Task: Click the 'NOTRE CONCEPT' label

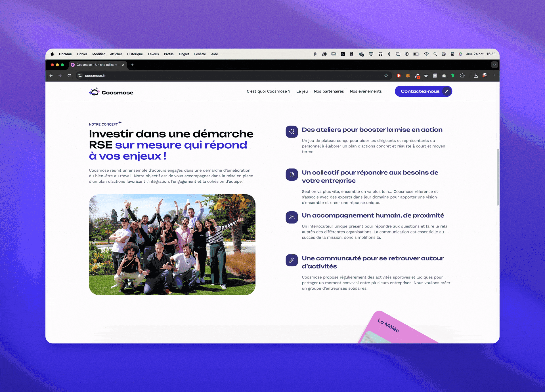Action: coord(103,124)
